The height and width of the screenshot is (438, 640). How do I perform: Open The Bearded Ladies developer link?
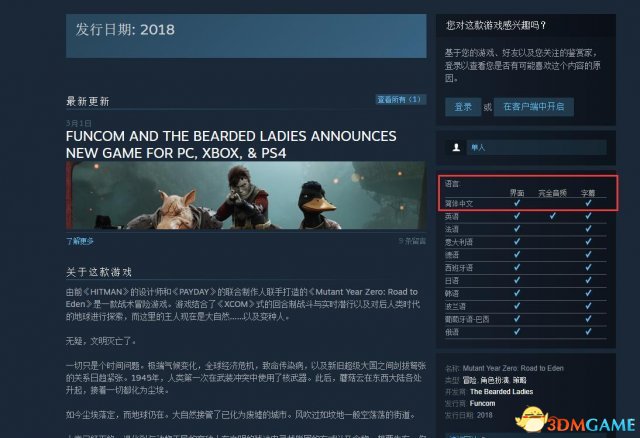pyautogui.click(x=501, y=392)
